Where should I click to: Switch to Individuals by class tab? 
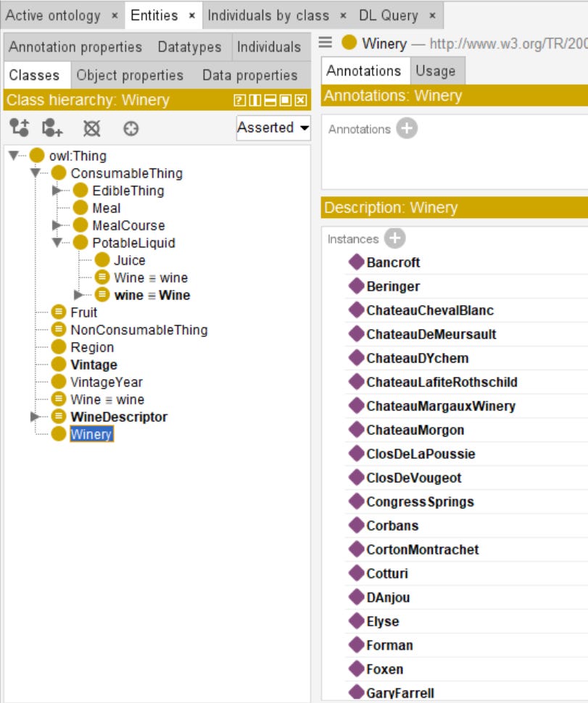268,16
